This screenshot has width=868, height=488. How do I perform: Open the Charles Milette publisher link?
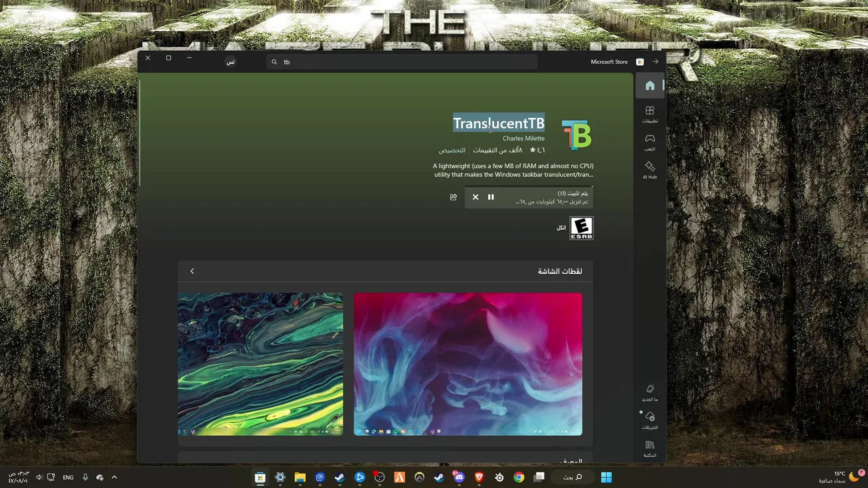(524, 138)
